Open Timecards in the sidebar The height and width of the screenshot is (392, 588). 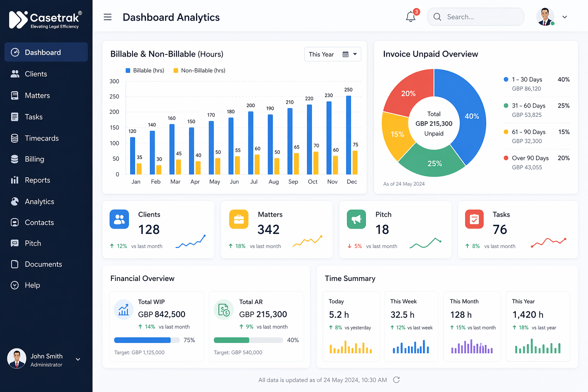coord(42,138)
